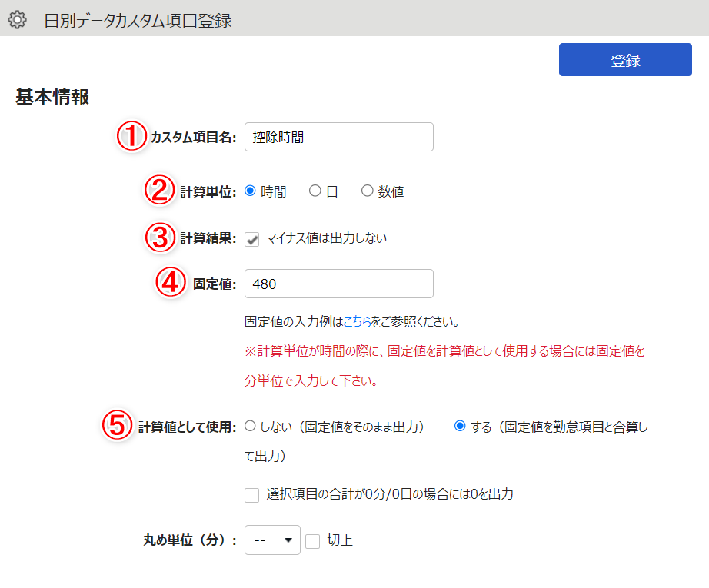Image resolution: width=709 pixels, height=588 pixels.
Task: Click the 固定値 input containing 480
Action: 338,284
